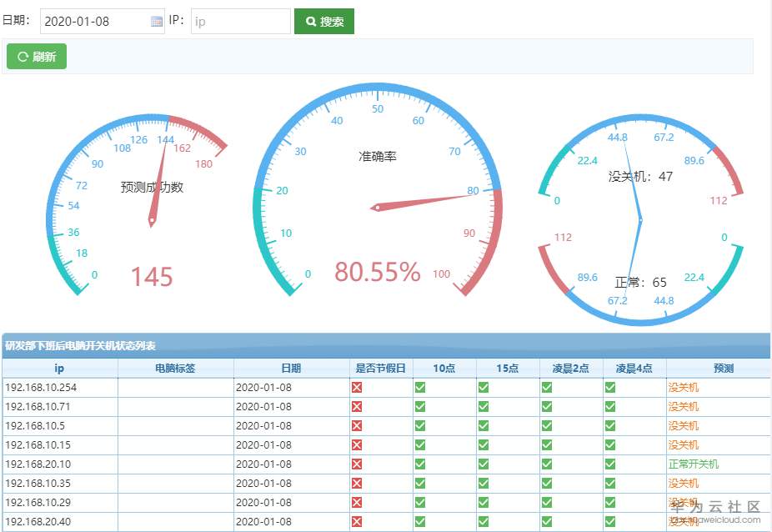Sort by the 日期 column header
This screenshot has height=532, width=772.
(291, 368)
